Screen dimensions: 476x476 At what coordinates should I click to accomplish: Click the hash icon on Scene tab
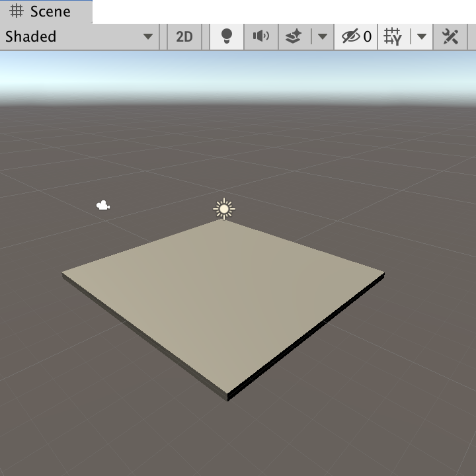click(17, 12)
